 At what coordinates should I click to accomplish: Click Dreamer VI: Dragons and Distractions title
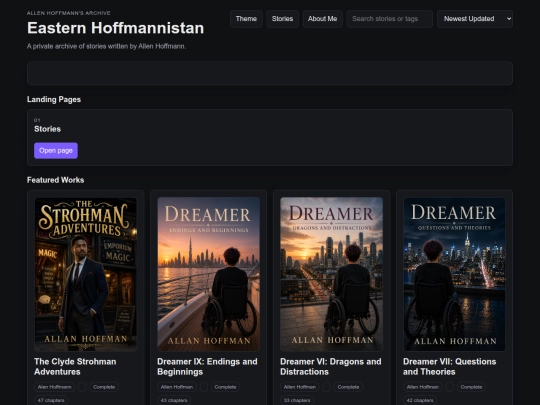[331, 367]
